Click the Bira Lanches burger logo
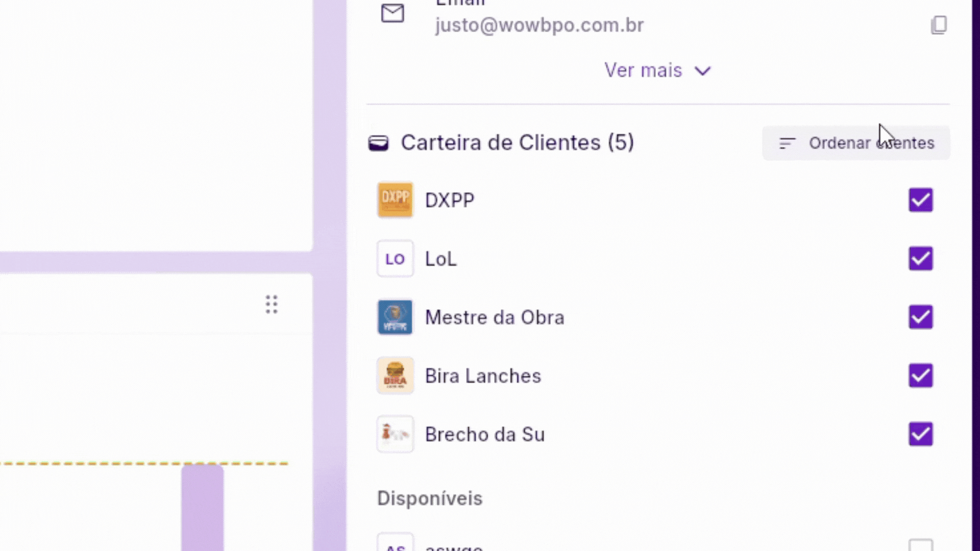This screenshot has height=551, width=980. [x=395, y=375]
